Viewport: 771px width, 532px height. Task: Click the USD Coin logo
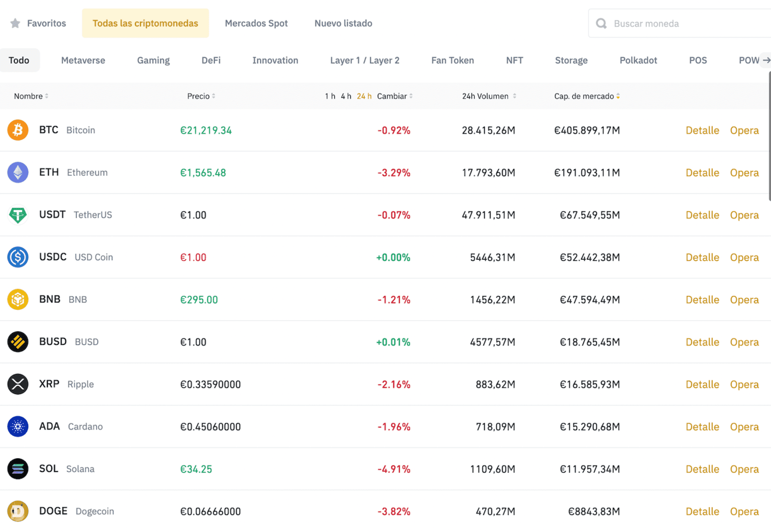pyautogui.click(x=18, y=257)
